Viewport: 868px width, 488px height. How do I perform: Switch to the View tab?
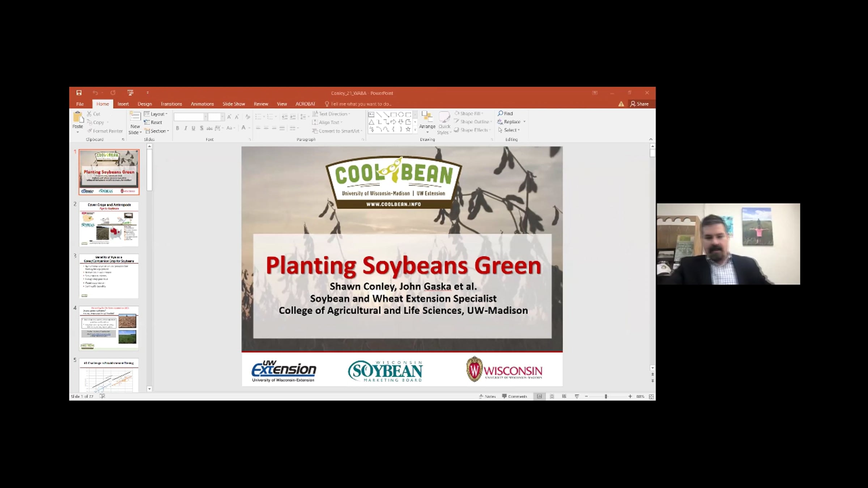(282, 104)
